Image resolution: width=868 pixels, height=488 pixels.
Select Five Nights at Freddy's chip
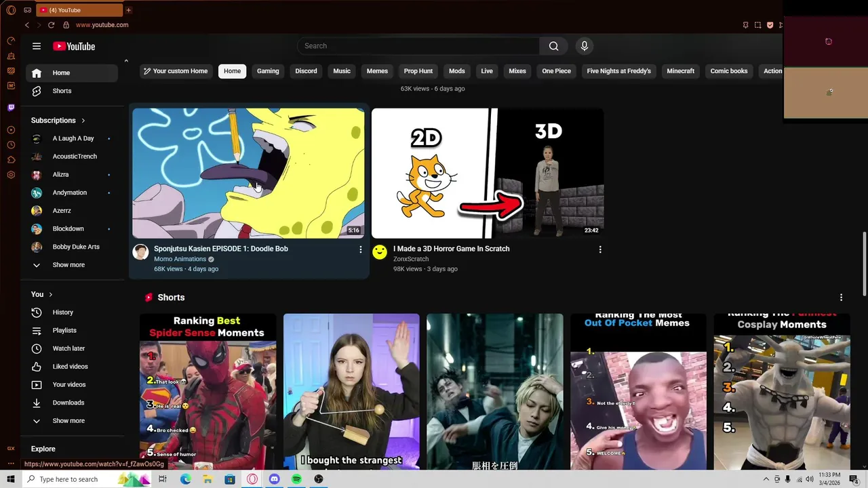pyautogui.click(x=618, y=71)
